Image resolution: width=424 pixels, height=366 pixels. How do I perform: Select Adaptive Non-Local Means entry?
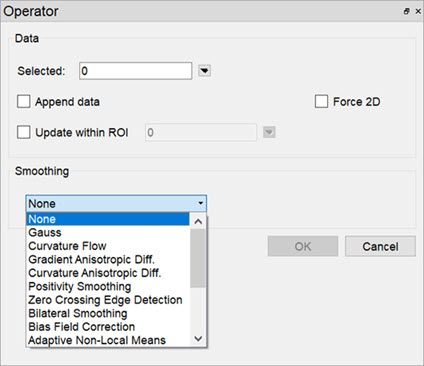pos(108,340)
